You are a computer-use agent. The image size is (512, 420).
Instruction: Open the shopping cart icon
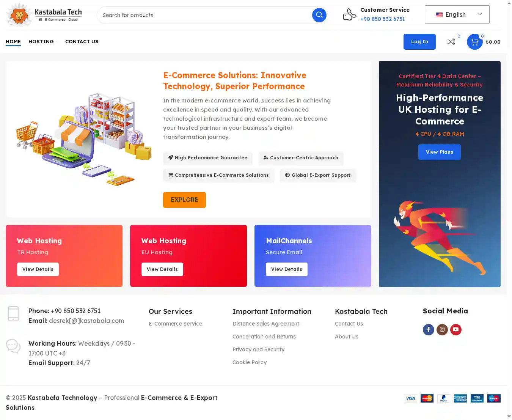[474, 42]
